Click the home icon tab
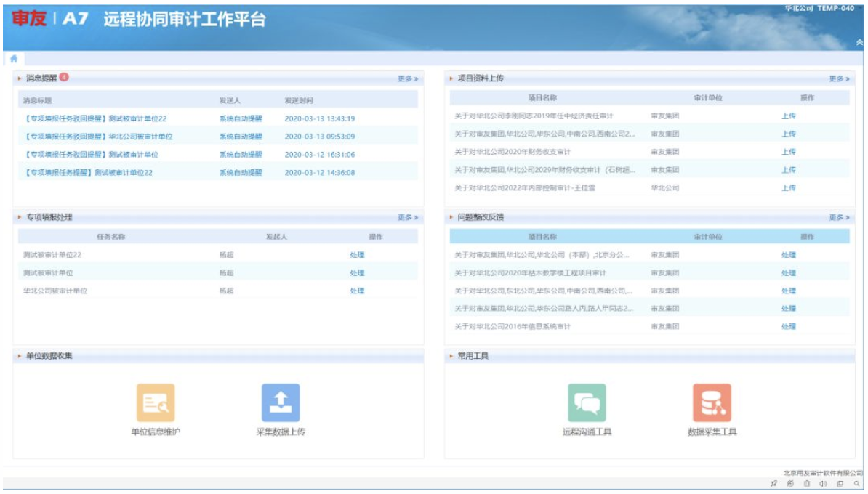 pyautogui.click(x=13, y=59)
